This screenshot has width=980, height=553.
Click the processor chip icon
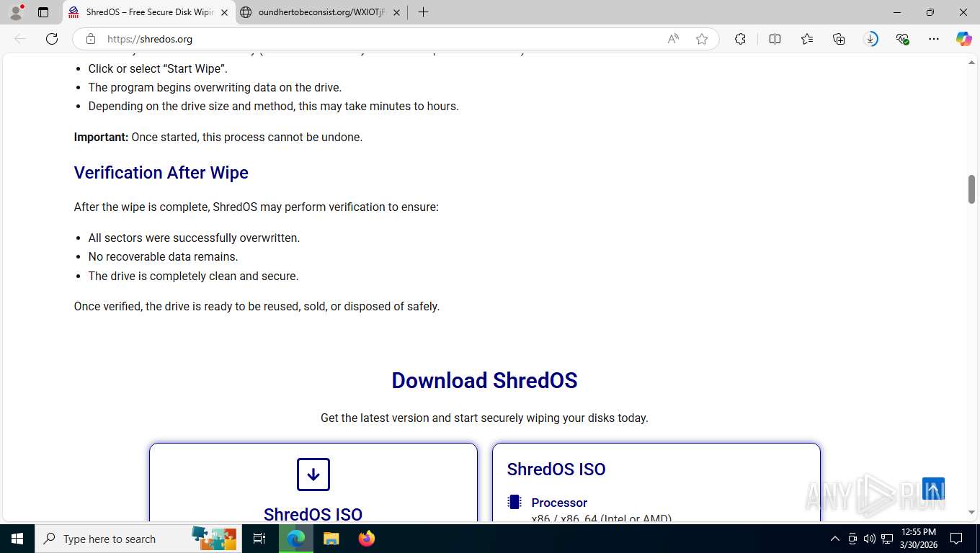coord(514,502)
